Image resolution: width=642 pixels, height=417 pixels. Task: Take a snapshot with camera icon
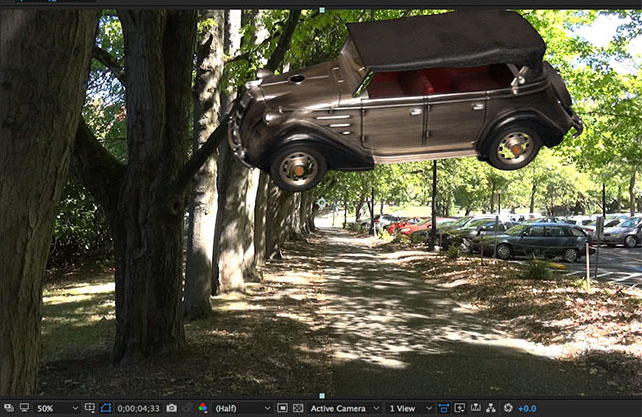(171, 408)
